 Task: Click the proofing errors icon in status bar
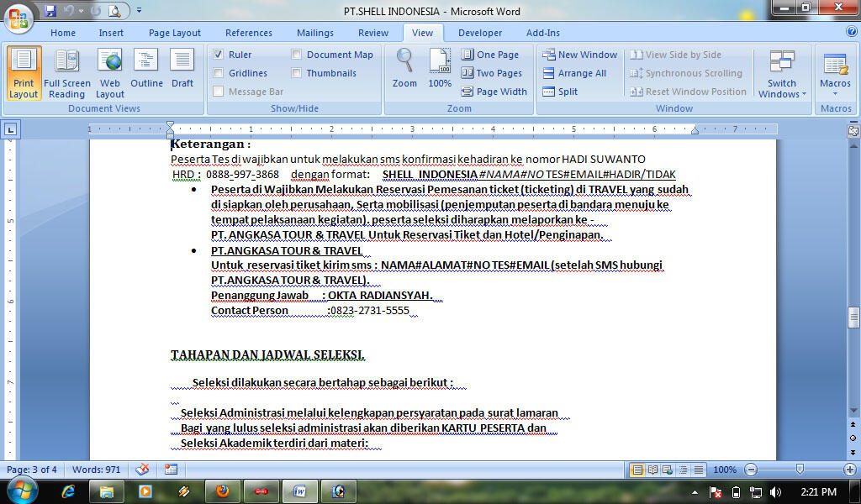point(142,470)
